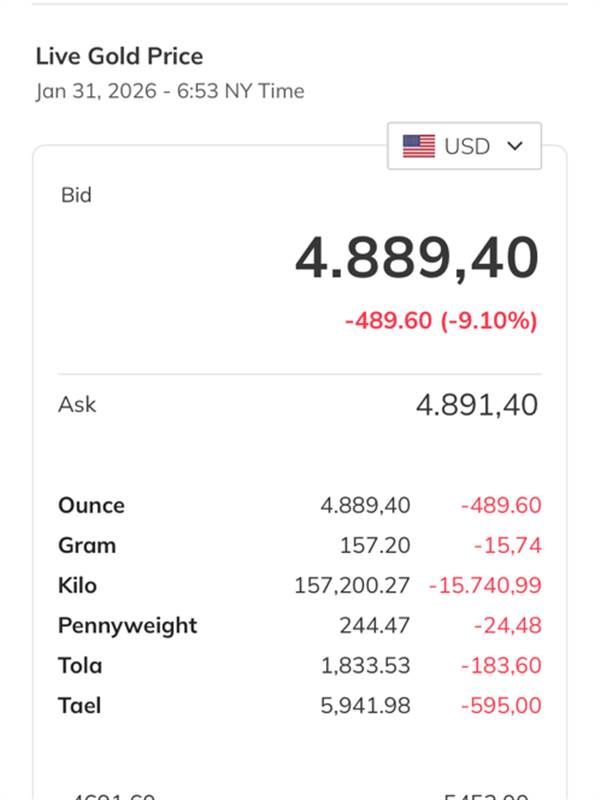Select the Gram row label
Viewport: 600px width, 800px height.
(87, 545)
